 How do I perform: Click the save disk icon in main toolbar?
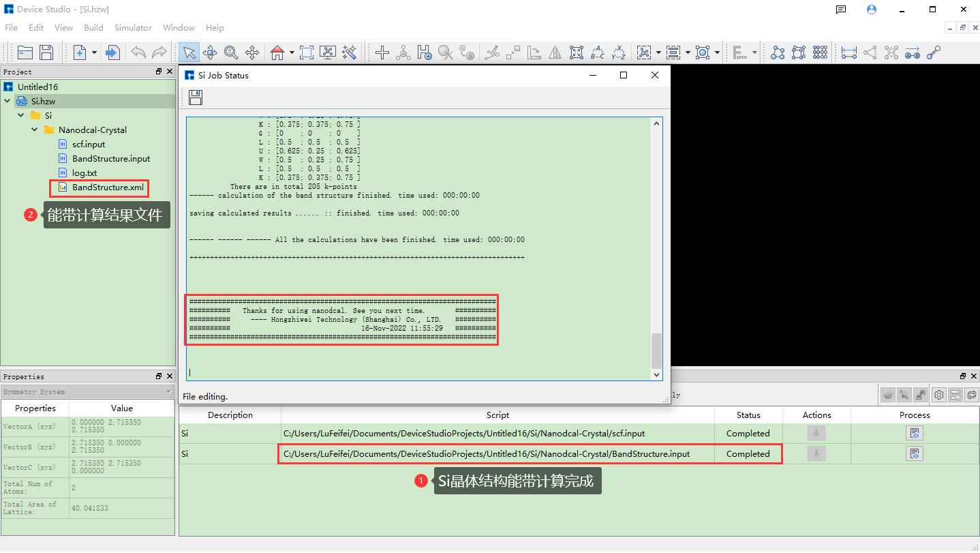point(46,53)
